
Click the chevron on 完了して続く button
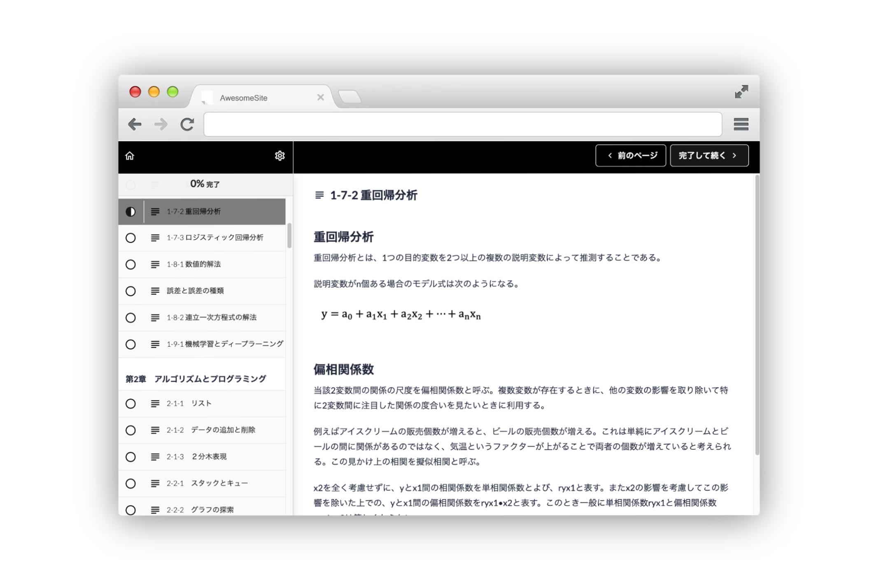[734, 155]
